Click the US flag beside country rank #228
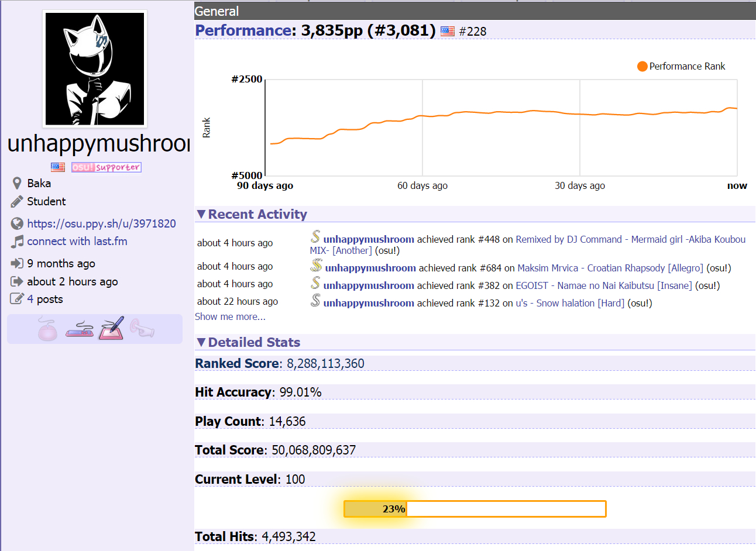The width and height of the screenshot is (756, 551). click(448, 32)
